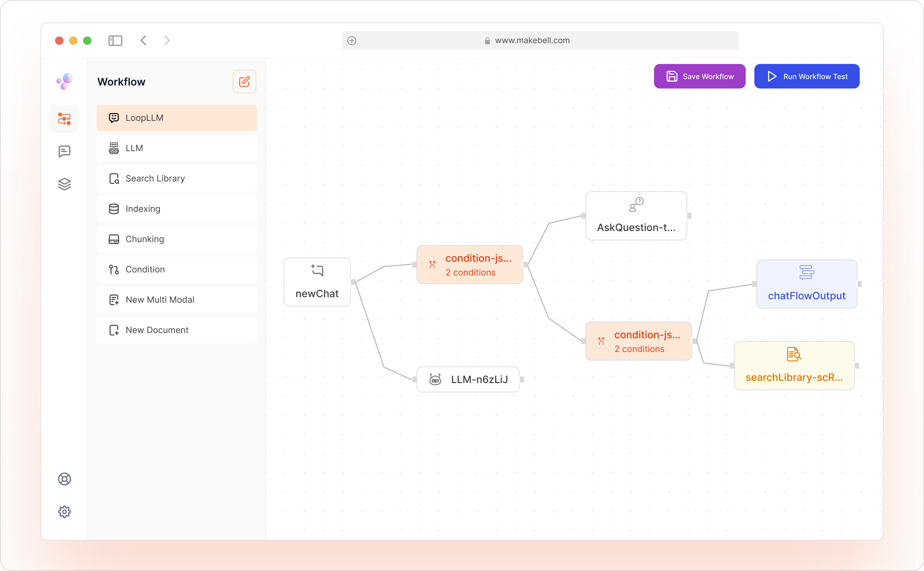The image size is (924, 571).
Task: Open Settings with the gear icon
Action: 64,512
